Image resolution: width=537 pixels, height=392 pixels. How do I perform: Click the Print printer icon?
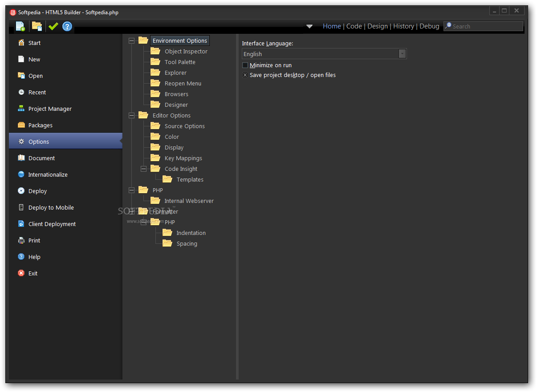point(21,240)
